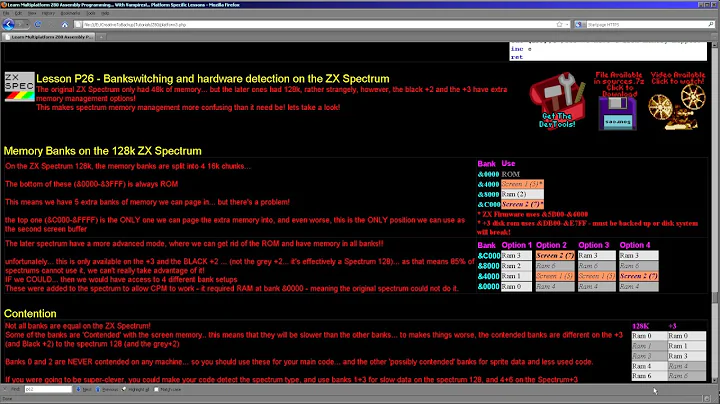
Task: Click the ZX Spectrum logo image
Action: (x=19, y=86)
